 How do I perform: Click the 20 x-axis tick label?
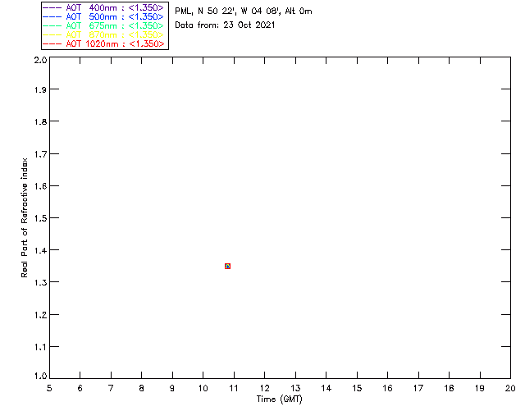510,388
